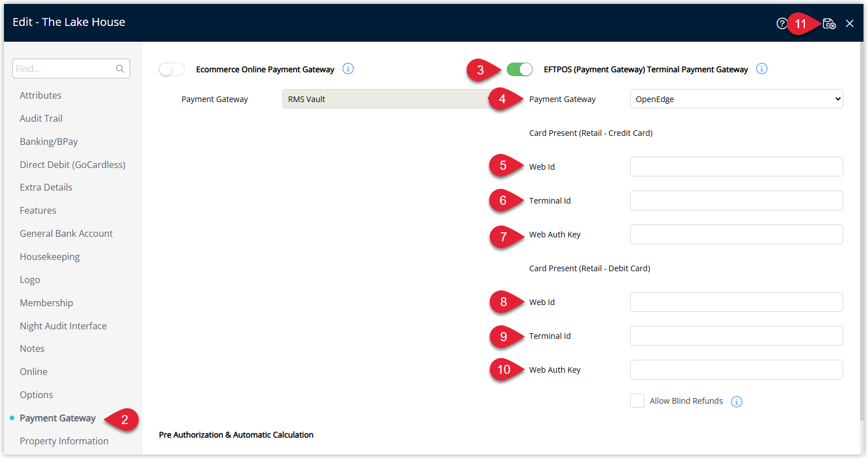Open the OpenEdge payment gateway dropdown
The width and height of the screenshot is (868, 459).
pos(737,99)
